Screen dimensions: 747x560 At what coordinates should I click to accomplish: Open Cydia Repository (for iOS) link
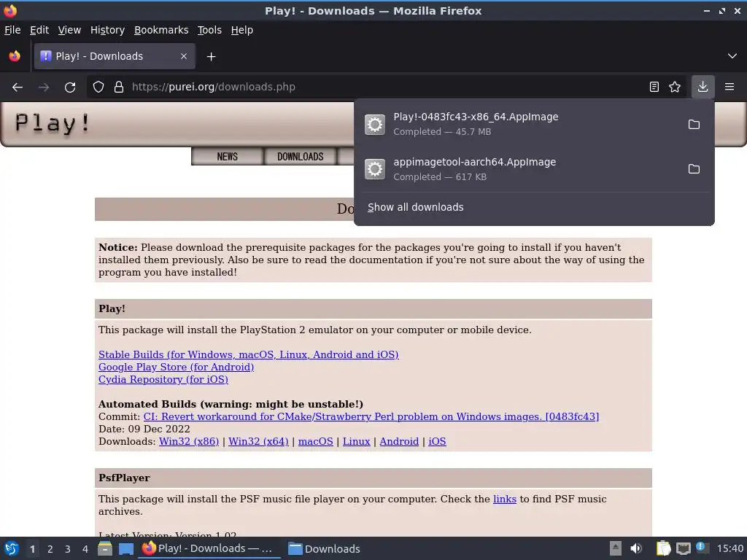click(x=163, y=379)
